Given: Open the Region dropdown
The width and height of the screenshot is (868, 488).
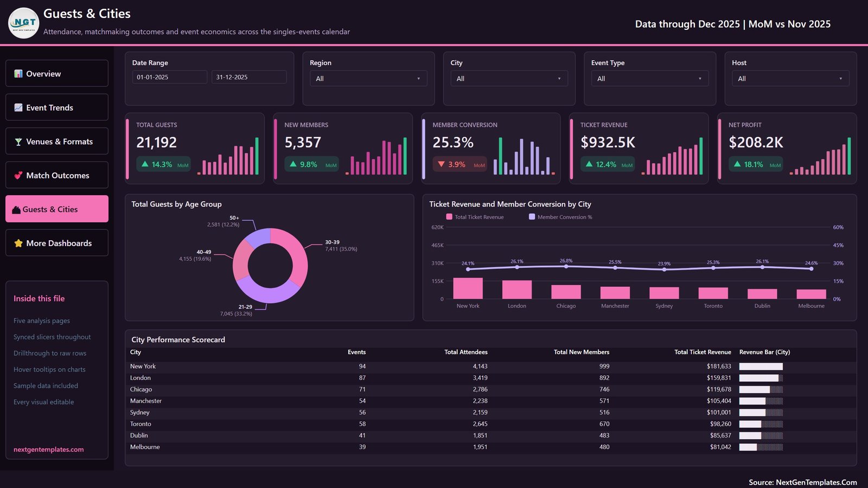Looking at the screenshot, I should coord(368,79).
